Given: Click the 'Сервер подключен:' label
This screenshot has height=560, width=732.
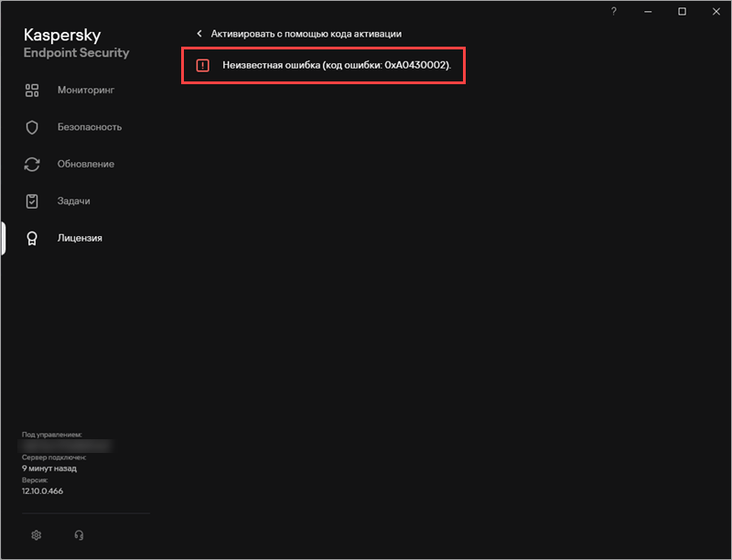Looking at the screenshot, I should pos(54,458).
